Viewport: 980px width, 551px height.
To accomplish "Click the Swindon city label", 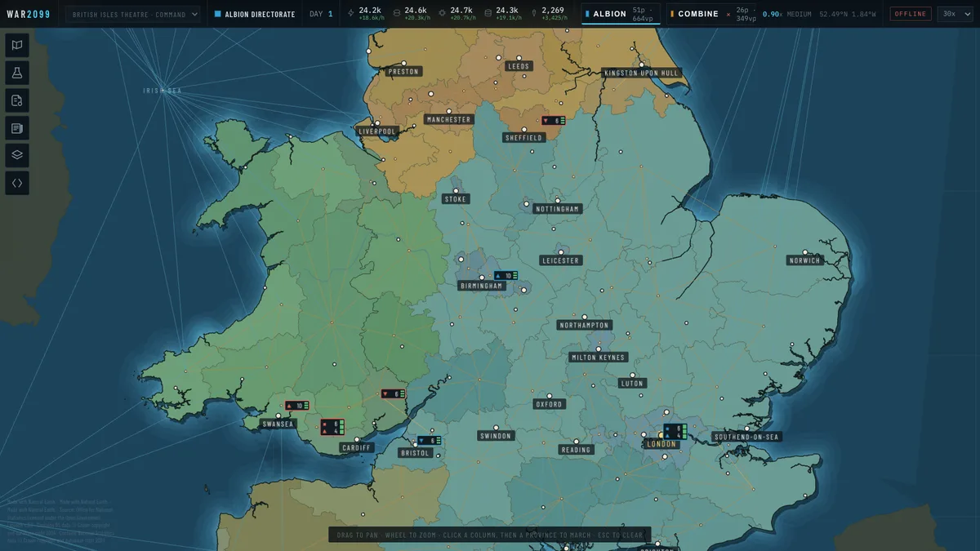I will pos(496,436).
